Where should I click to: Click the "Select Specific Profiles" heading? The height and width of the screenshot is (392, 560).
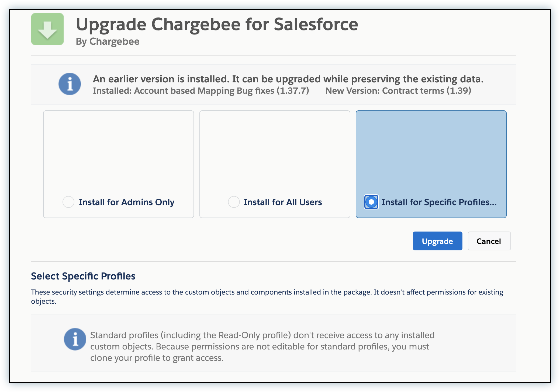(83, 276)
